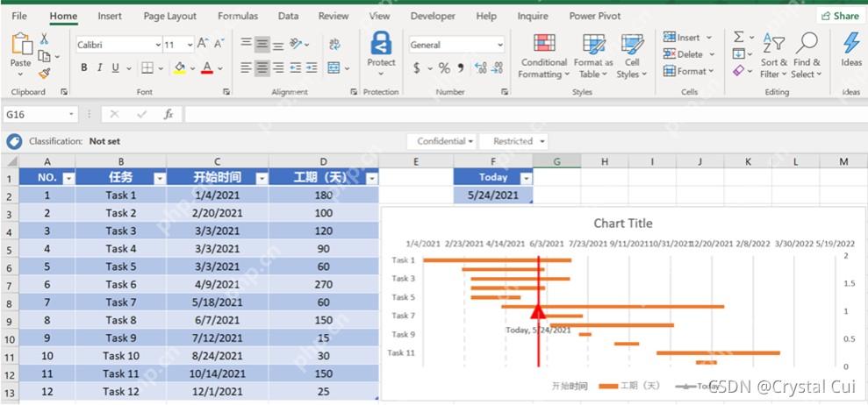Open the filter dropdown on 任务 header
868x405 pixels.
point(160,178)
